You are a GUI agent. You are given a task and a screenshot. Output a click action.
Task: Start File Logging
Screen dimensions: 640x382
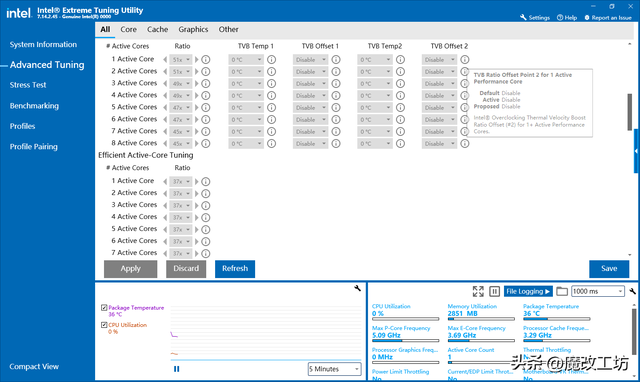point(528,291)
